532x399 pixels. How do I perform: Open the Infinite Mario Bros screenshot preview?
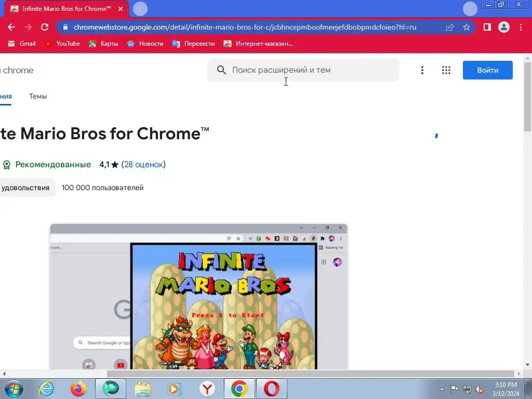point(199,296)
